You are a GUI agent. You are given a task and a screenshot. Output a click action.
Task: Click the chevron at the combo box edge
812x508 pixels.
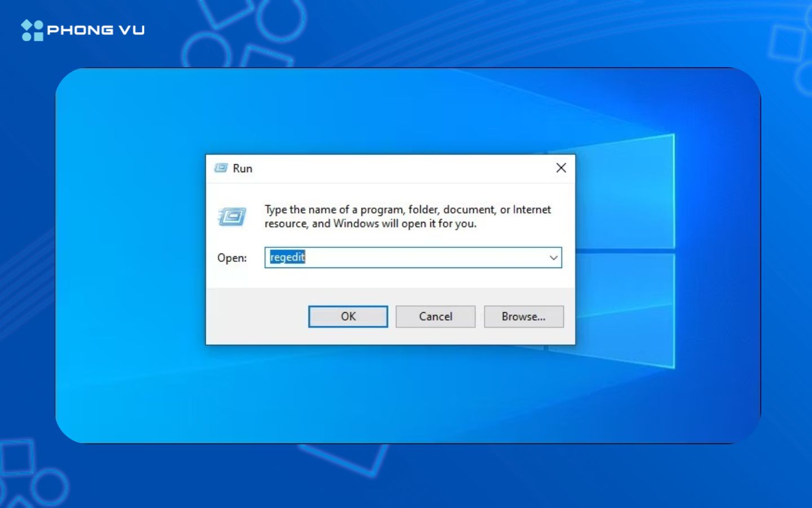pos(553,258)
